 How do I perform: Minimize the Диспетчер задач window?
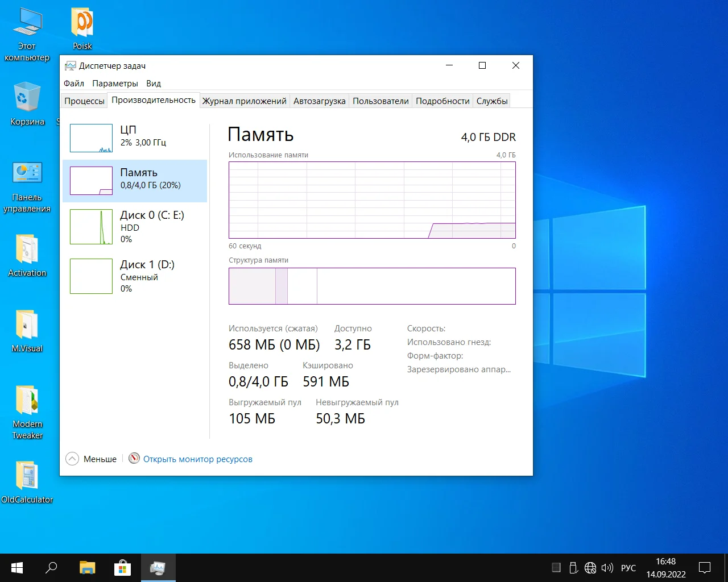click(x=449, y=65)
